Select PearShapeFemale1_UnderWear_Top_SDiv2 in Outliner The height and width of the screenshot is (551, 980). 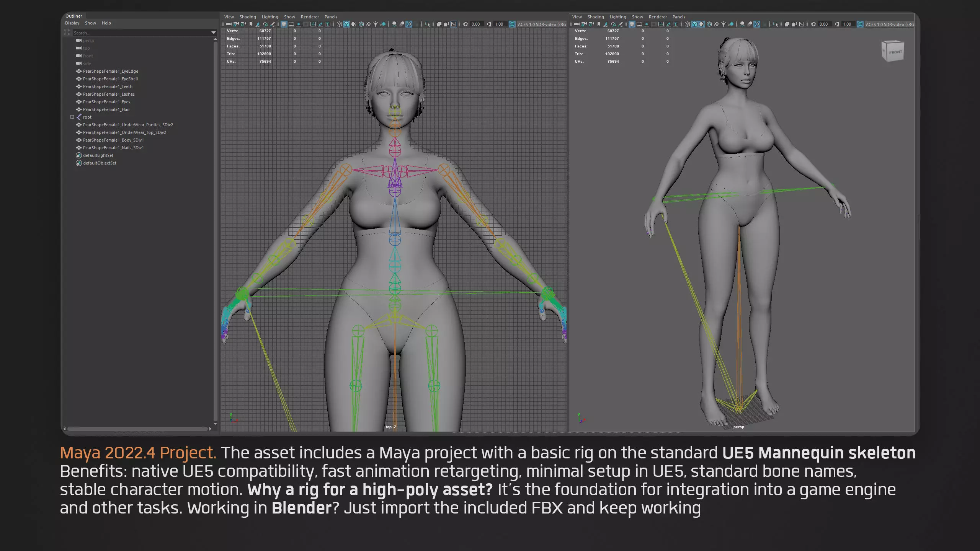tap(124, 132)
